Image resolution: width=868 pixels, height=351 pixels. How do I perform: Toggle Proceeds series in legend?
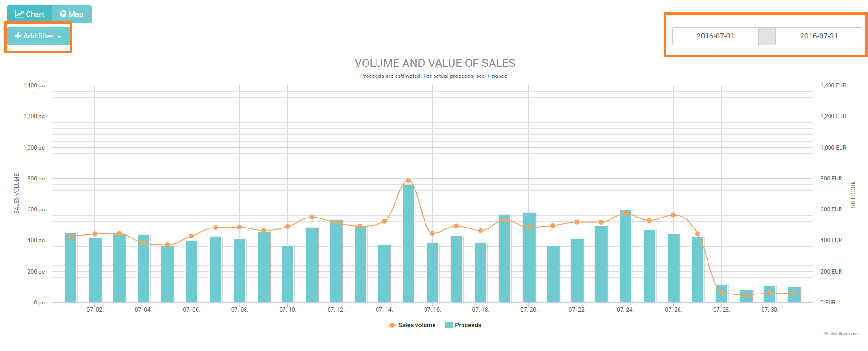point(463,325)
